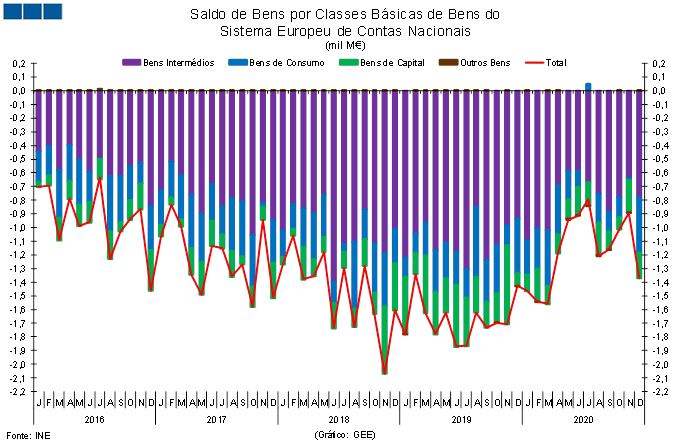Click the December 2020 bar at chart end
Image resolution: width=680 pixels, height=446 pixels.
click(x=639, y=184)
